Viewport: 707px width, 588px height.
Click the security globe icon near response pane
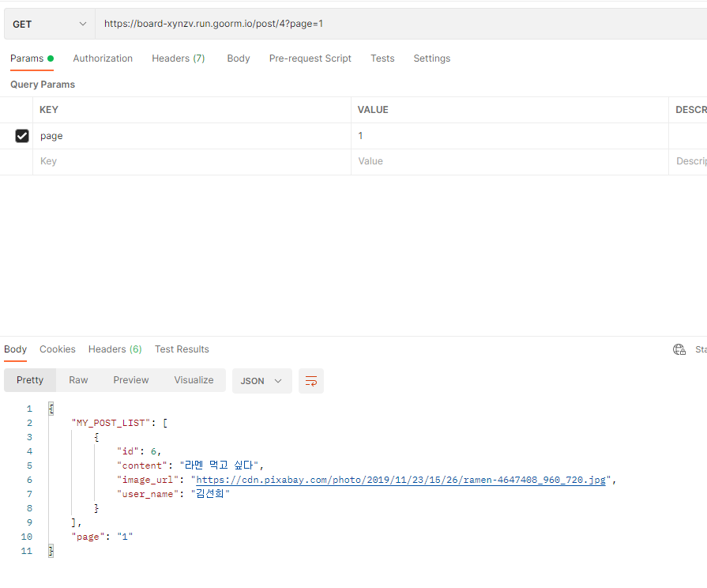coord(679,349)
